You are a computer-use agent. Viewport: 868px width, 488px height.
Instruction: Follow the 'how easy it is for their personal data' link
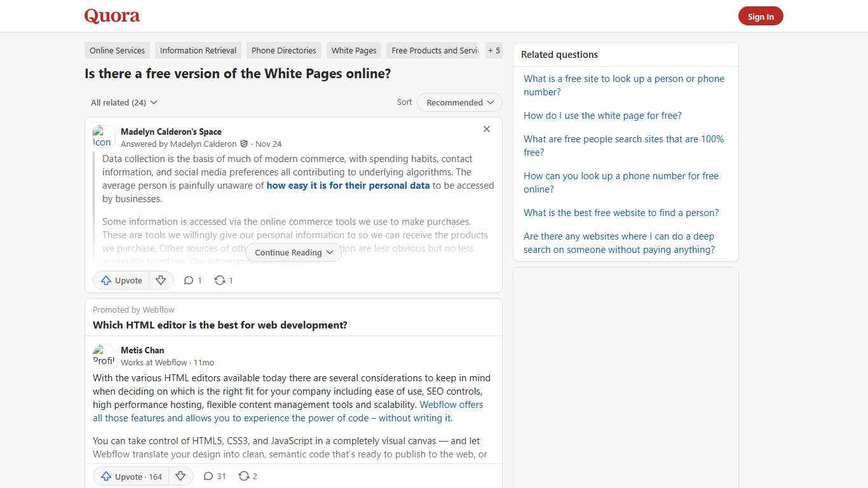(x=348, y=186)
